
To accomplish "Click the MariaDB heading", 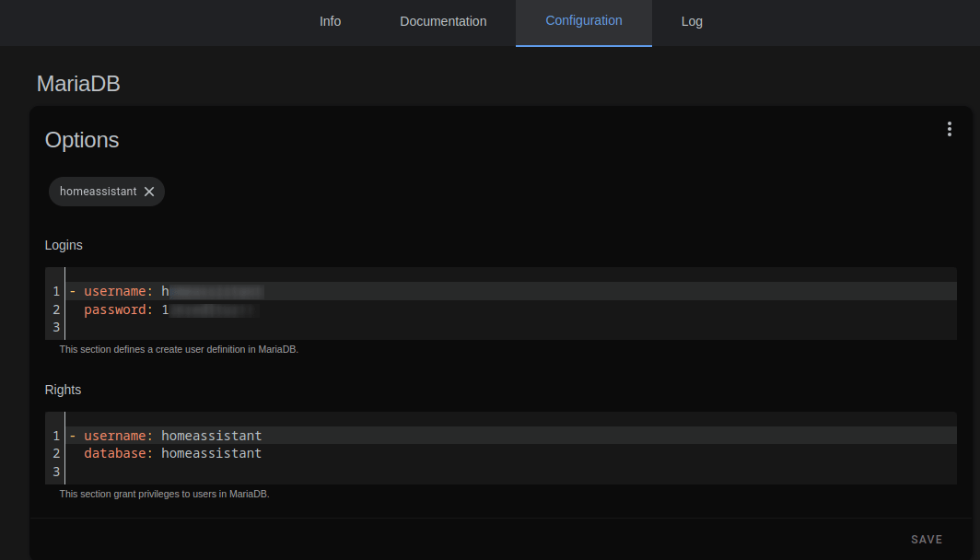I will [x=78, y=84].
